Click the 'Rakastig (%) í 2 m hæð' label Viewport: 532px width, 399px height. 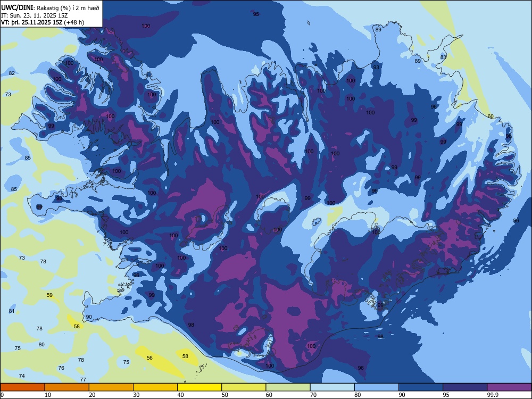tap(68, 8)
